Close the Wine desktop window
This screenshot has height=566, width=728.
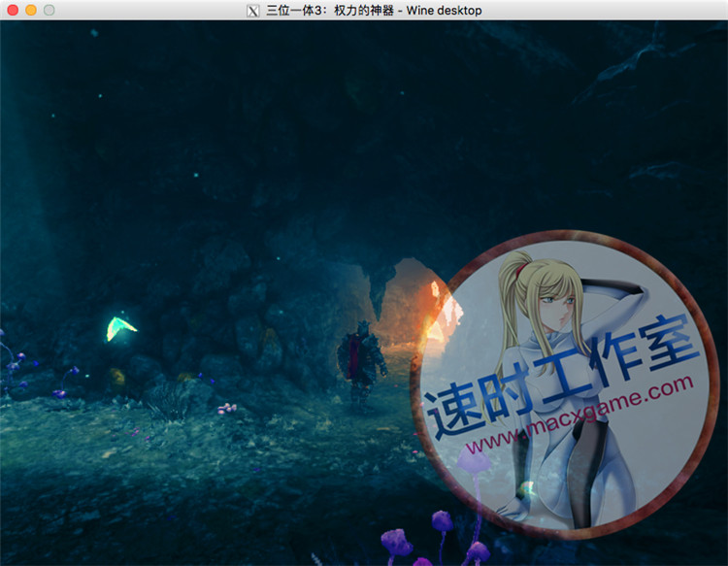point(13,10)
